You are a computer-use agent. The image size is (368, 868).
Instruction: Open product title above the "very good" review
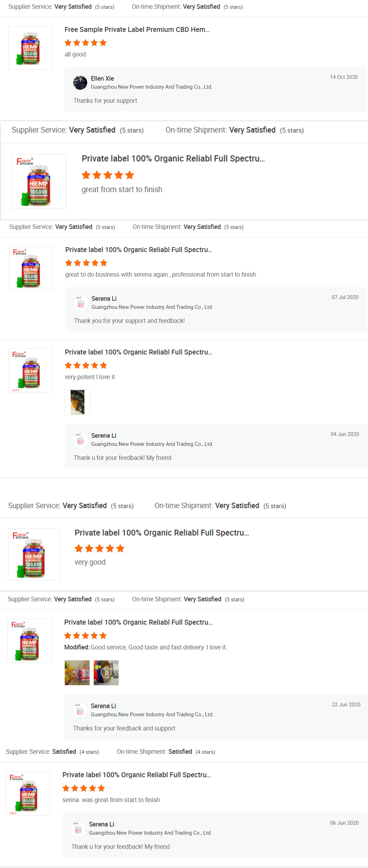coord(162,533)
